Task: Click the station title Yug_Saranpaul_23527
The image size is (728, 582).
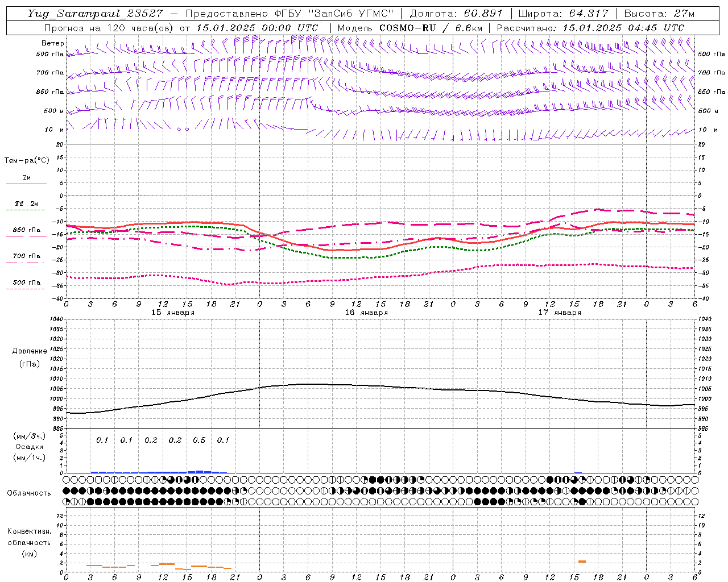Action: pos(96,14)
